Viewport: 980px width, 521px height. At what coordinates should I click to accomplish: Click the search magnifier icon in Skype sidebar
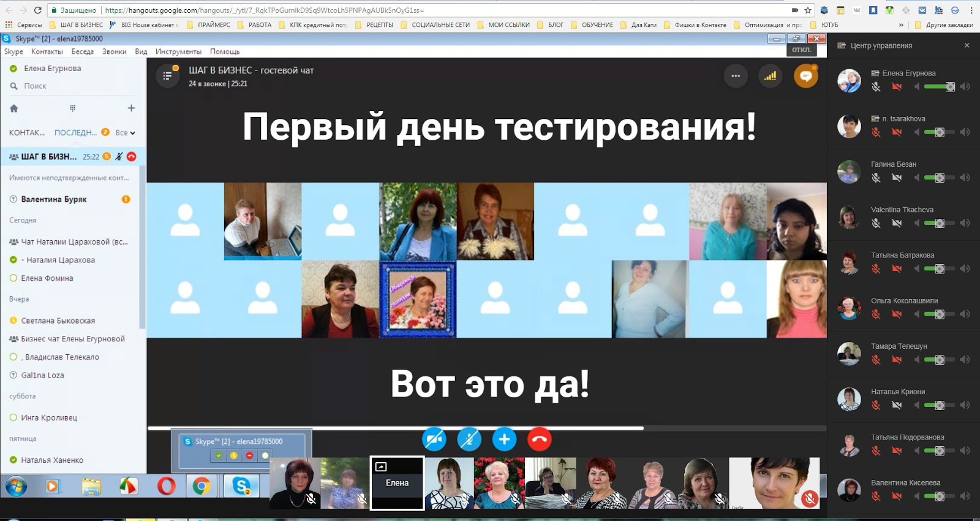click(x=13, y=86)
